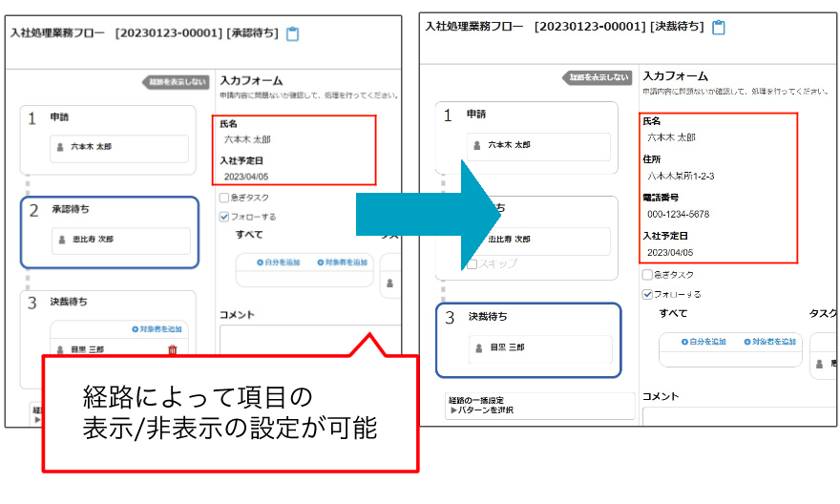Viewport: 840px width, 504px height.
Task: Click 対象者を追加 link under すべて in left window
Action: [343, 262]
